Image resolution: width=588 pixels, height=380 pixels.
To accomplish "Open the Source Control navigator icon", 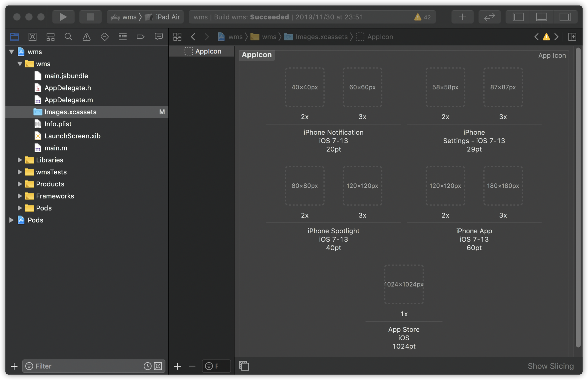I will click(32, 37).
